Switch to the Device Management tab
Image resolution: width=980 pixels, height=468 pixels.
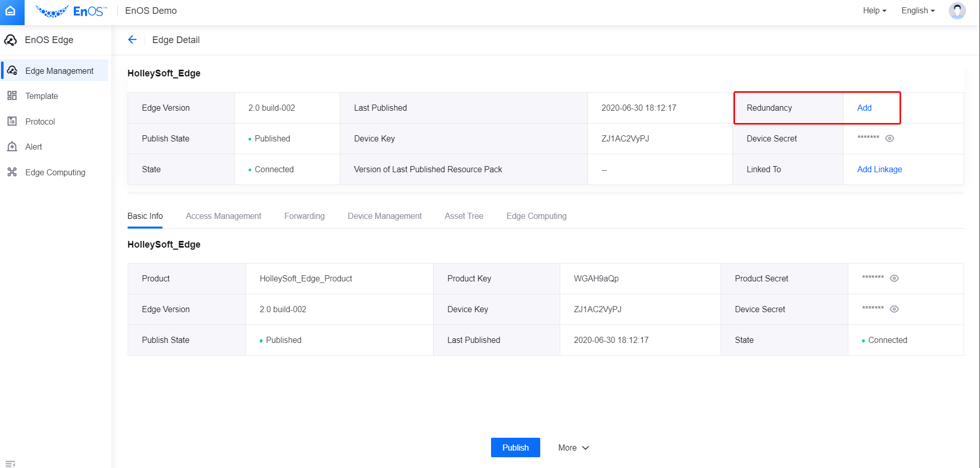385,216
